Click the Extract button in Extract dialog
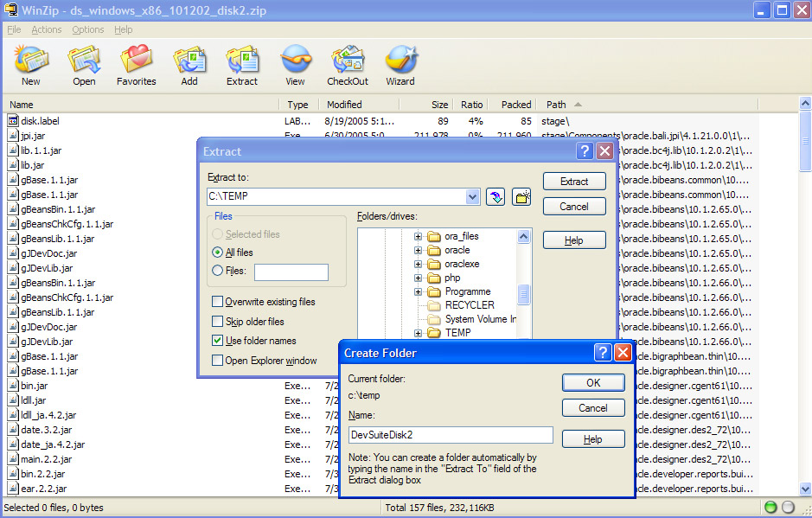This screenshot has width=812, height=518. pos(574,182)
